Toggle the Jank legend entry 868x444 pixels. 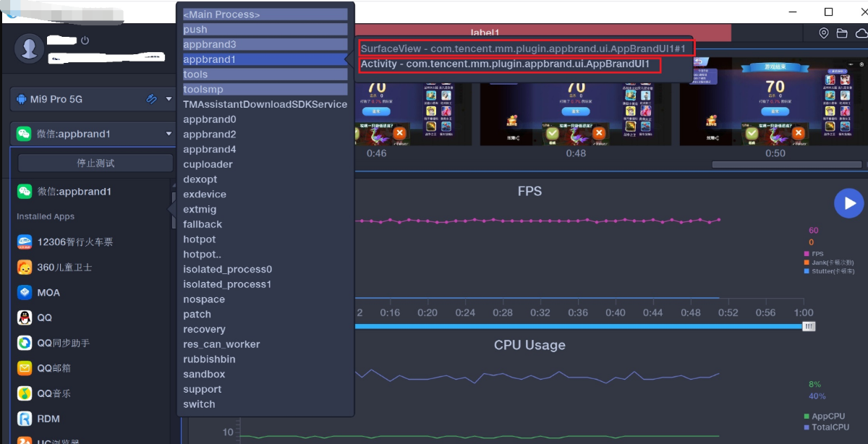(x=828, y=262)
